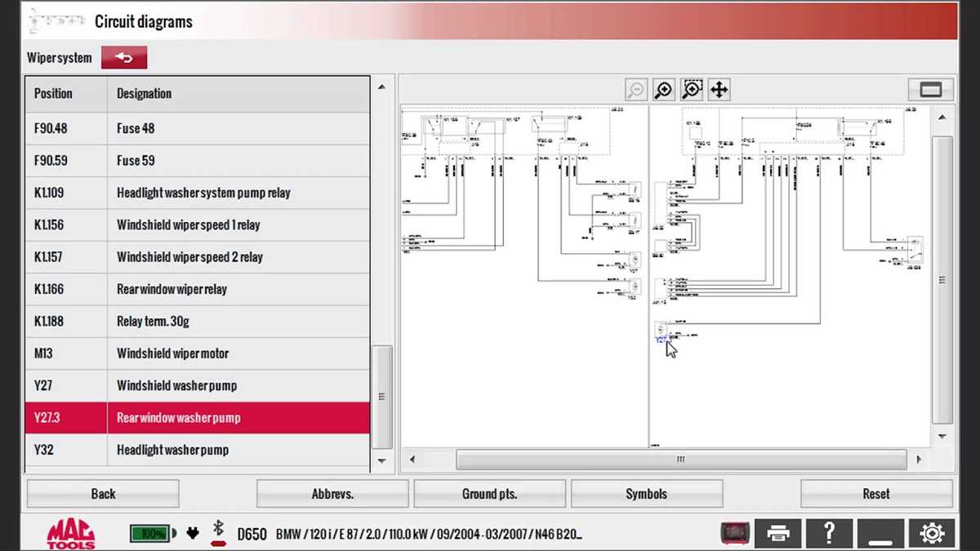Select Y27 Windshield washer pump row
The height and width of the screenshot is (551, 980).
pyautogui.click(x=198, y=385)
